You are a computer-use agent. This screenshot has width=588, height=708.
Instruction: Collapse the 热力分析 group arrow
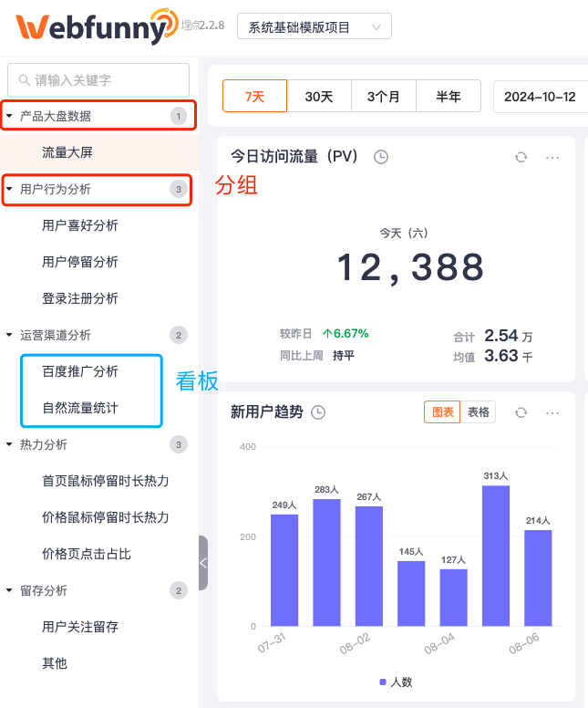tap(9, 444)
